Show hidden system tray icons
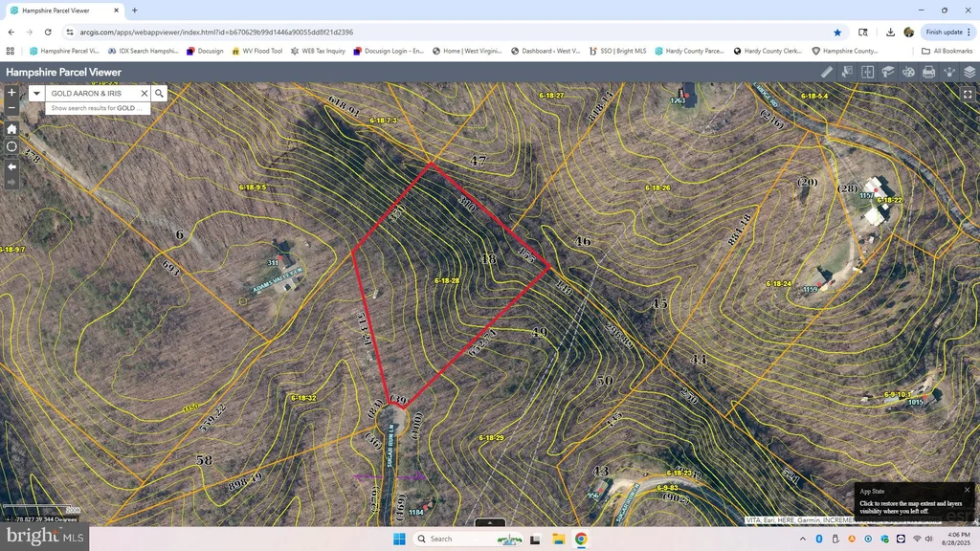The height and width of the screenshot is (551, 980). pyautogui.click(x=803, y=539)
